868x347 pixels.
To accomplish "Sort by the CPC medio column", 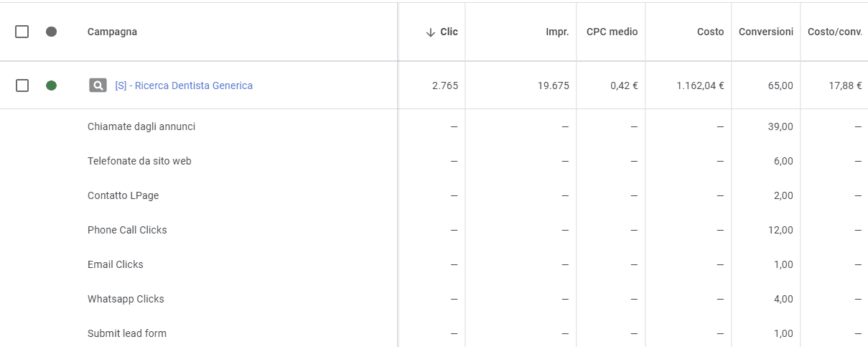I will (612, 32).
